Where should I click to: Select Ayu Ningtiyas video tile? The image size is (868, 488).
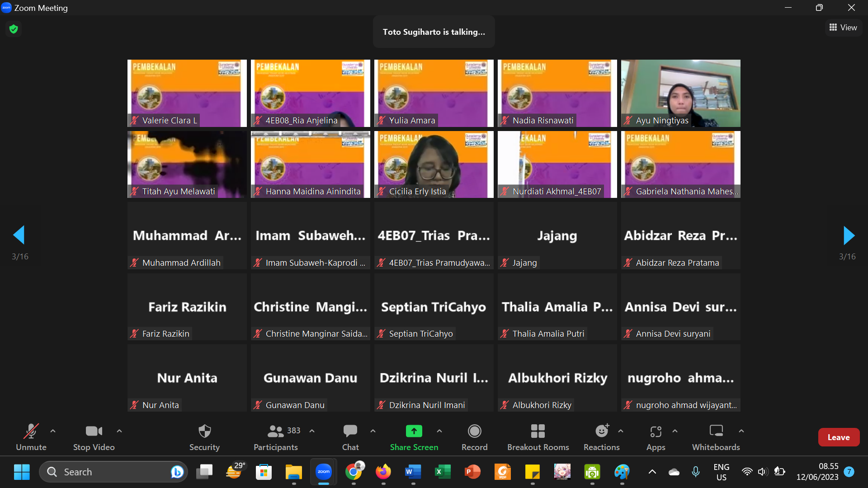(x=681, y=93)
